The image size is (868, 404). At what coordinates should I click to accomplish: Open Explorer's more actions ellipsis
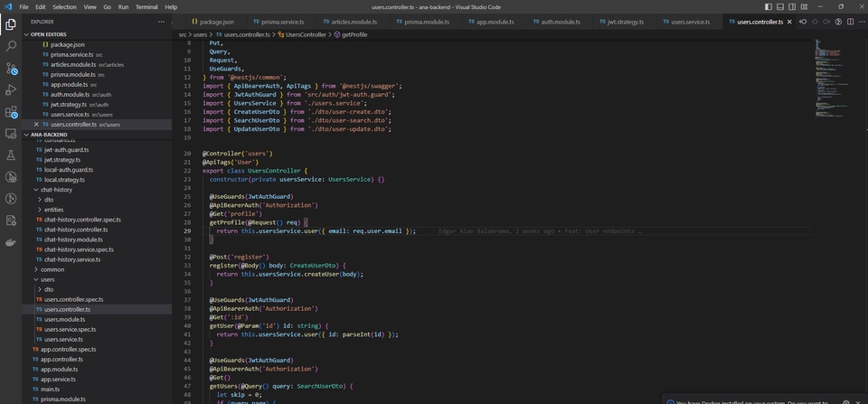pyautogui.click(x=161, y=22)
